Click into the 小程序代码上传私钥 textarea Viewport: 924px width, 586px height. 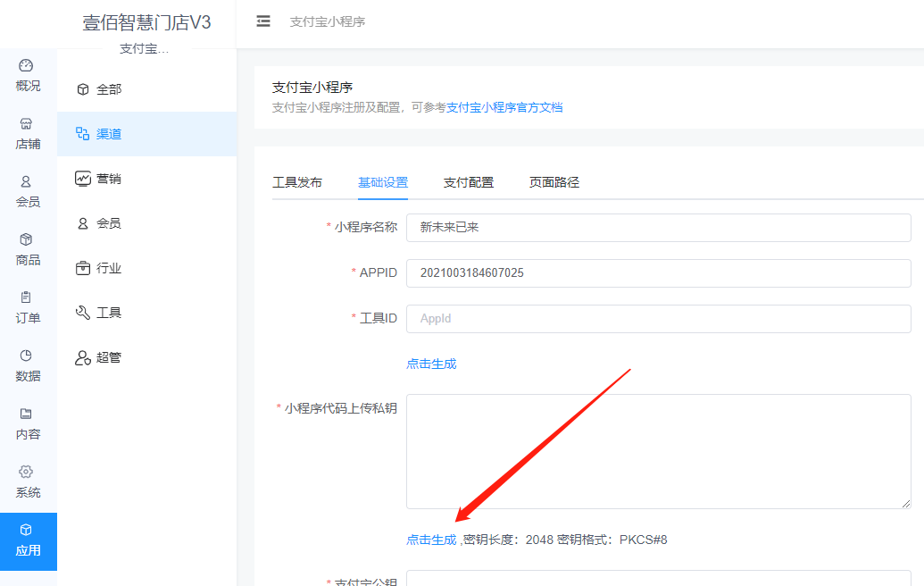pos(659,452)
